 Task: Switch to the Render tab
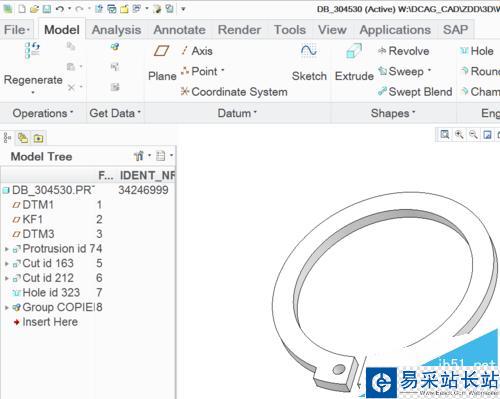click(239, 30)
